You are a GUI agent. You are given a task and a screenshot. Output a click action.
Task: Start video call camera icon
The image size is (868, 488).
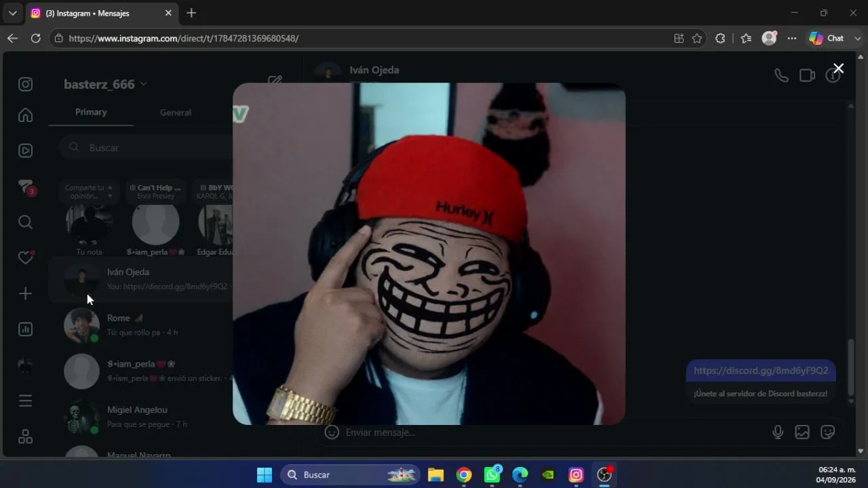pyautogui.click(x=807, y=75)
